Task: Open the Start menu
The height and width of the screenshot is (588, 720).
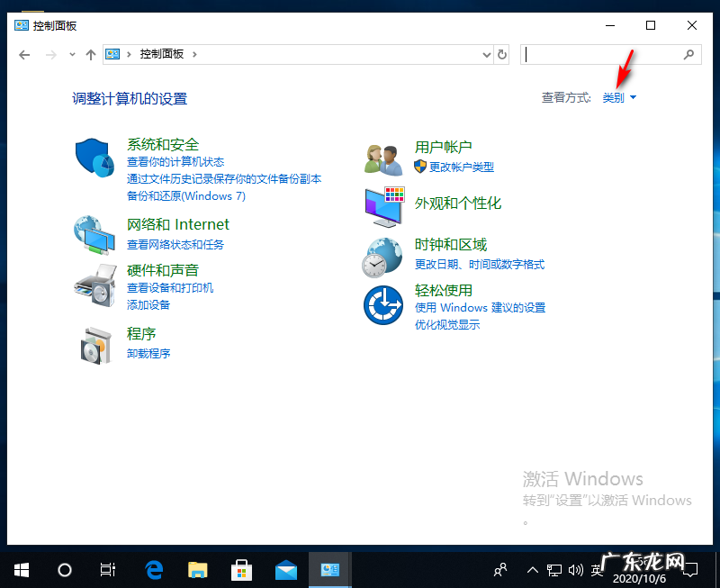Action: pyautogui.click(x=20, y=569)
